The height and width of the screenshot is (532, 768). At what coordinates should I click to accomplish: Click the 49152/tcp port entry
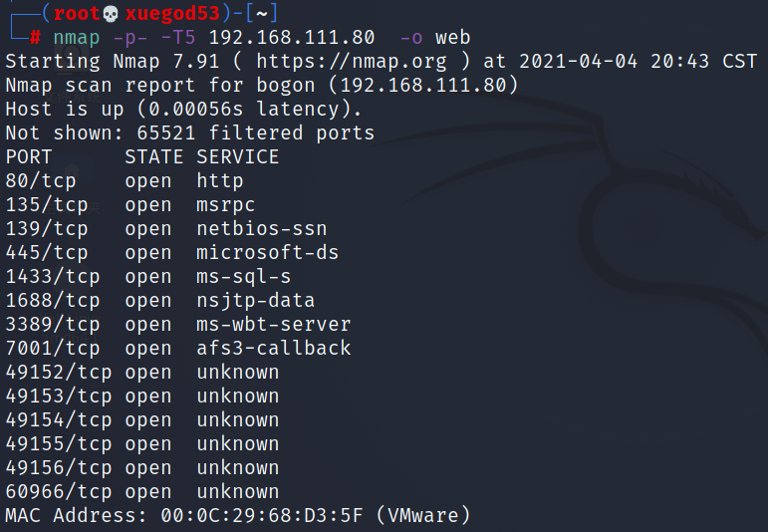(59, 373)
